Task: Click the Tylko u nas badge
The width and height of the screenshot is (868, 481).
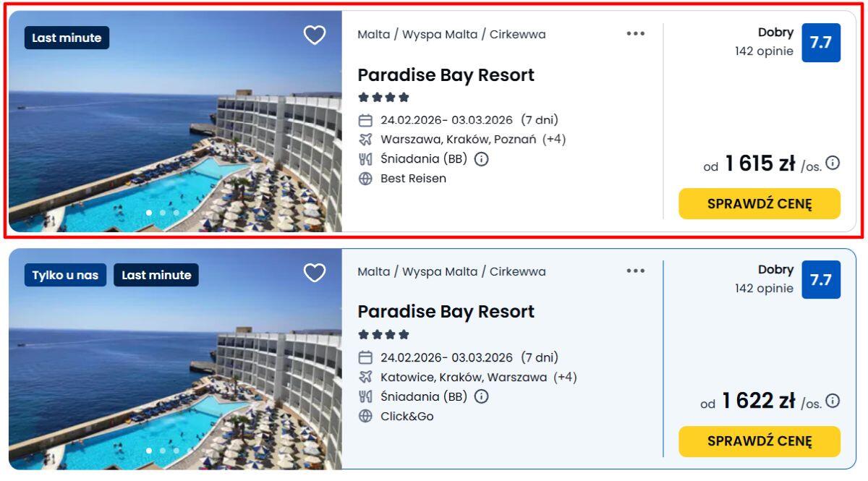Action: (x=65, y=275)
